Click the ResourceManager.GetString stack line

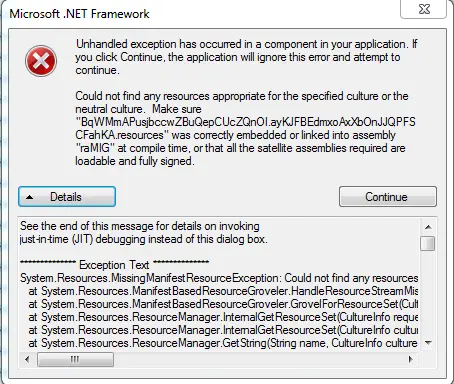pyautogui.click(x=223, y=343)
